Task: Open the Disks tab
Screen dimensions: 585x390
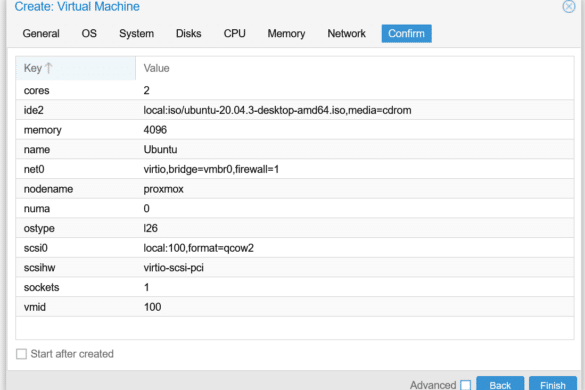Action: coord(188,34)
